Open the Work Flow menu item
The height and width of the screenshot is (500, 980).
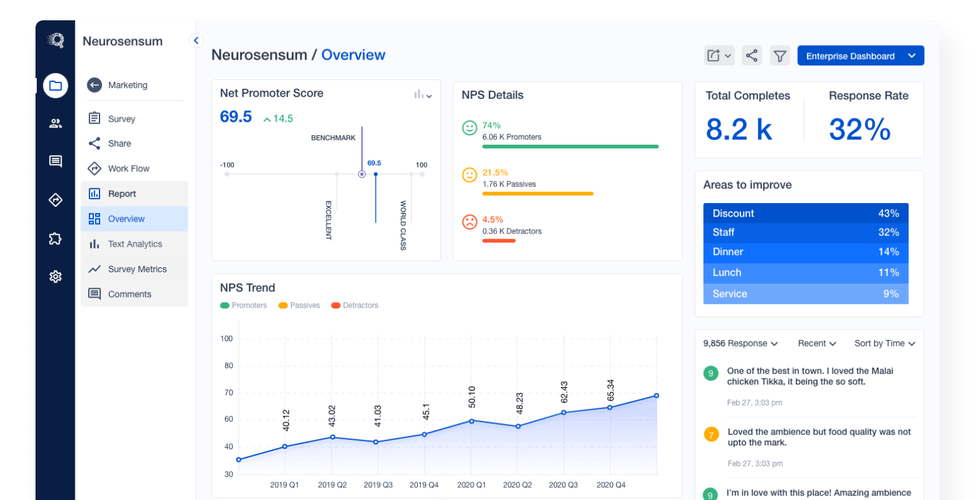(134, 169)
